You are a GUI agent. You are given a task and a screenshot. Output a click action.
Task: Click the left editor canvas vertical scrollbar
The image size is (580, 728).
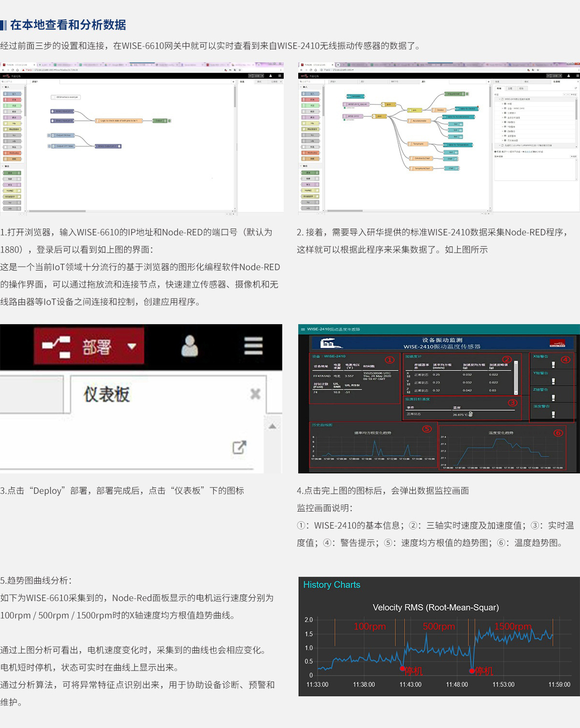pos(235,97)
